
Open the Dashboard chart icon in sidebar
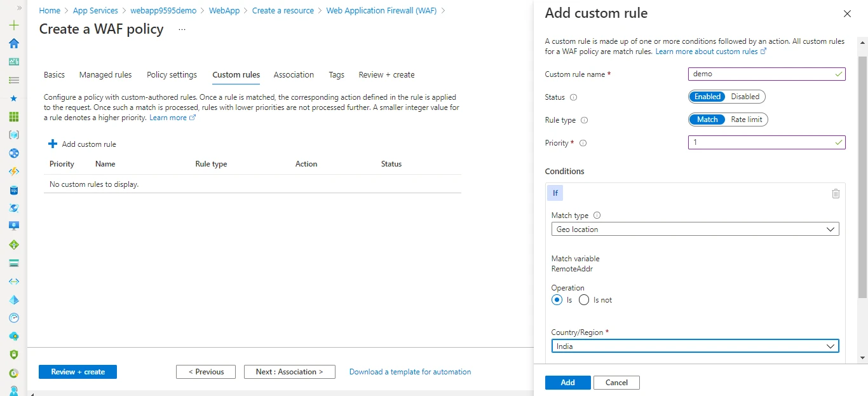coord(13,62)
